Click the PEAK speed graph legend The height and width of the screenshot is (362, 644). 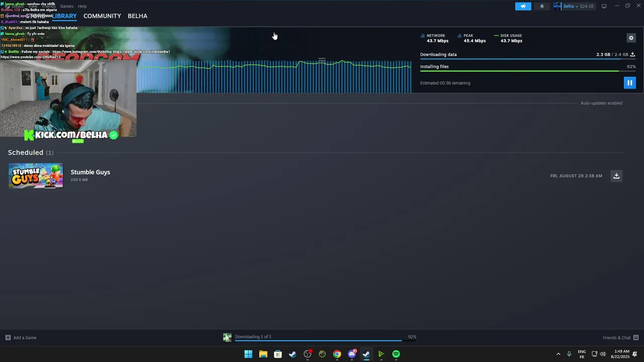471,38
